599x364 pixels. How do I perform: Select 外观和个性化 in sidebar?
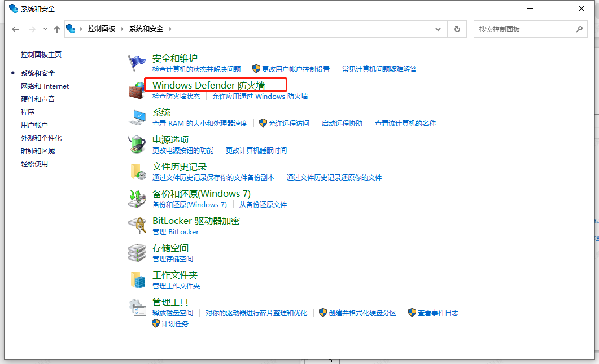click(x=41, y=138)
